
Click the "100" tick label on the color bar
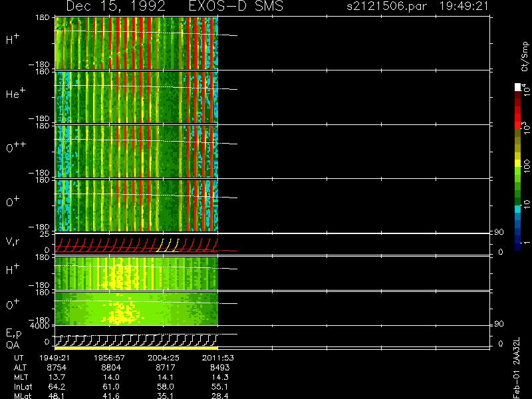tap(527, 166)
